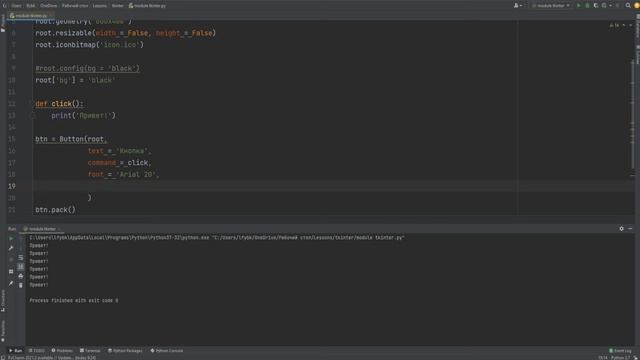Image resolution: width=640 pixels, height=360 pixels.
Task: Click the Lessons breadcrumb in the navigation bar
Action: point(100,6)
